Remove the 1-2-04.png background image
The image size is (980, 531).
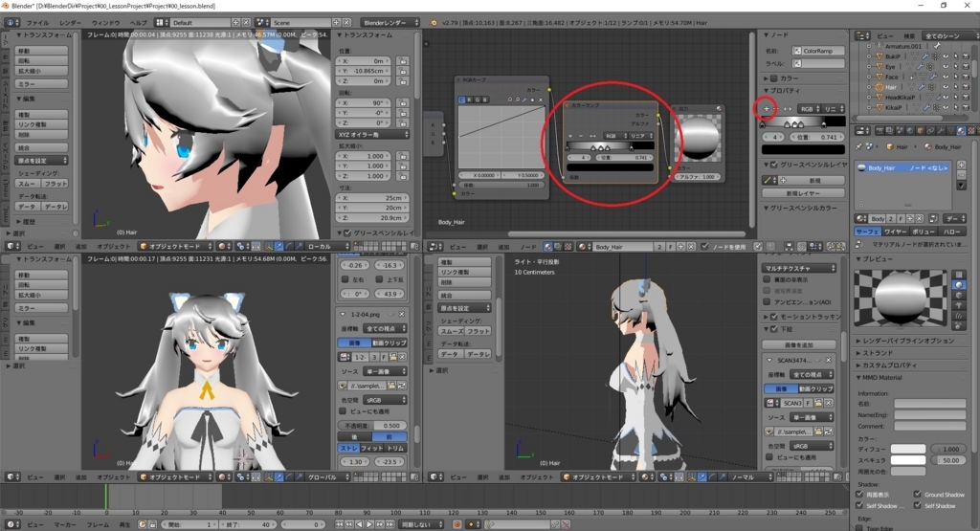[x=401, y=314]
